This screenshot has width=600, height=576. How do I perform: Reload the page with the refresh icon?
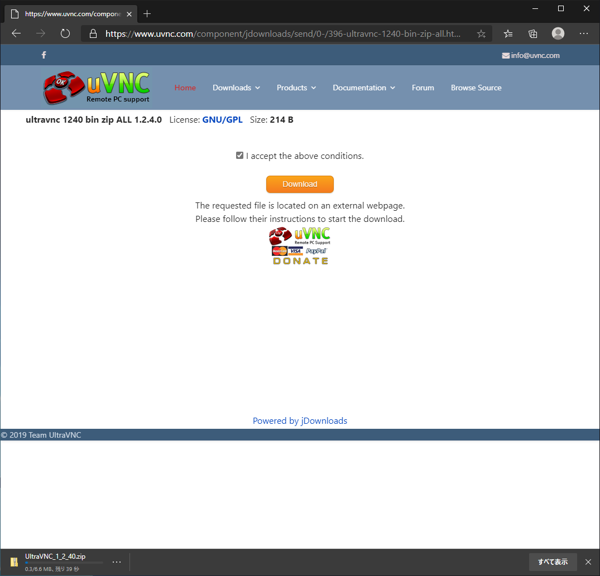65,34
